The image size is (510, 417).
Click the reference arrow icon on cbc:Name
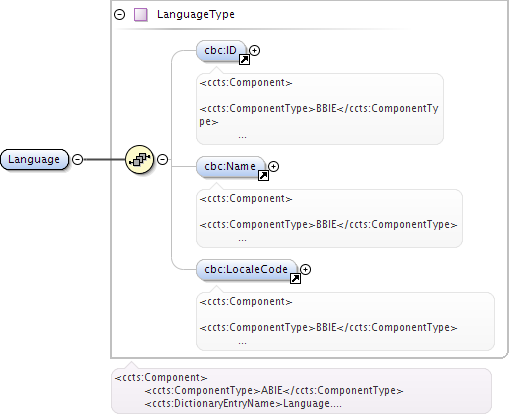263,175
